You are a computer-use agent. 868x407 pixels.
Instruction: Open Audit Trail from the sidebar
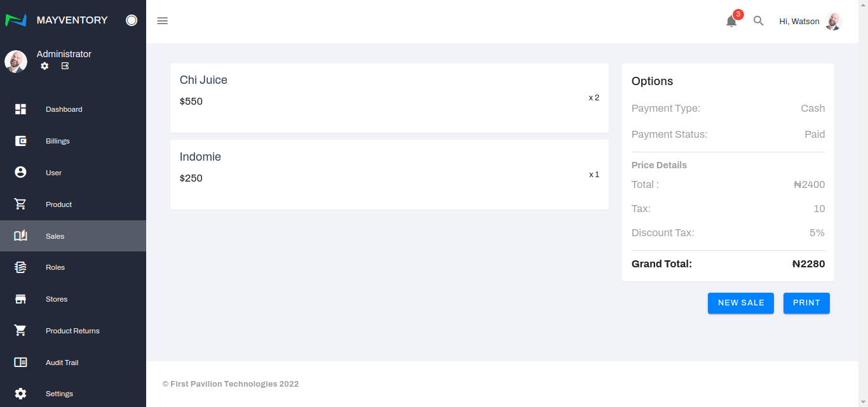62,363
